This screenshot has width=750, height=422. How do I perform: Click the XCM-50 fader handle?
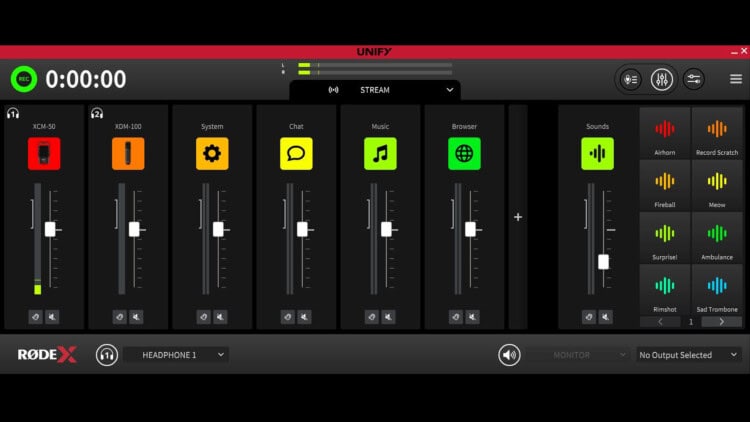[x=50, y=229]
